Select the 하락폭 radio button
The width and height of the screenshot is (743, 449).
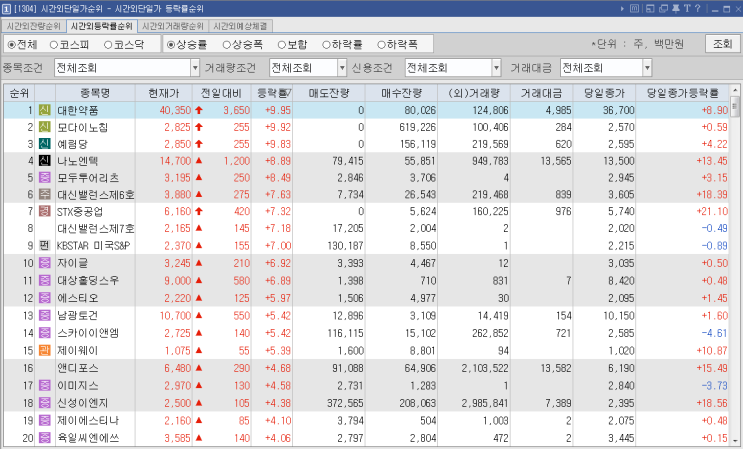pos(381,45)
